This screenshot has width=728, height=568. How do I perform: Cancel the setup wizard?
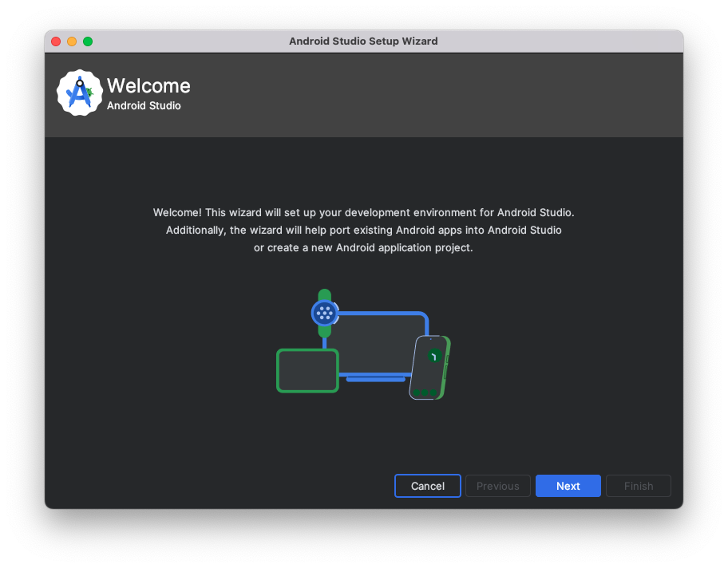[428, 486]
